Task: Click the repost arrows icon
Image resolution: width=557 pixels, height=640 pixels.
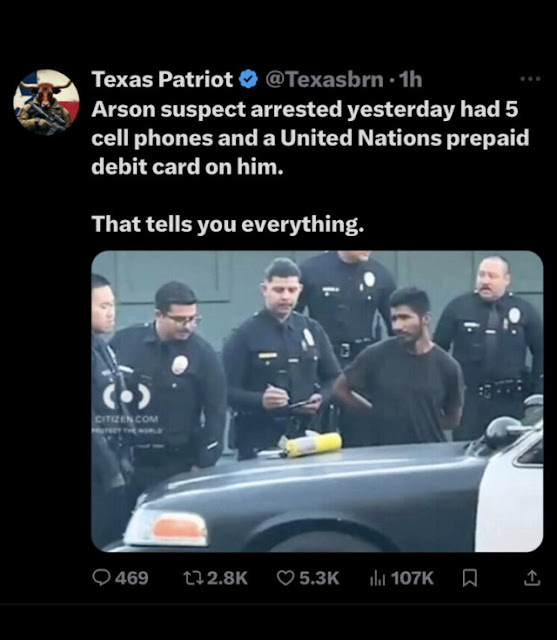Action: tap(193, 578)
